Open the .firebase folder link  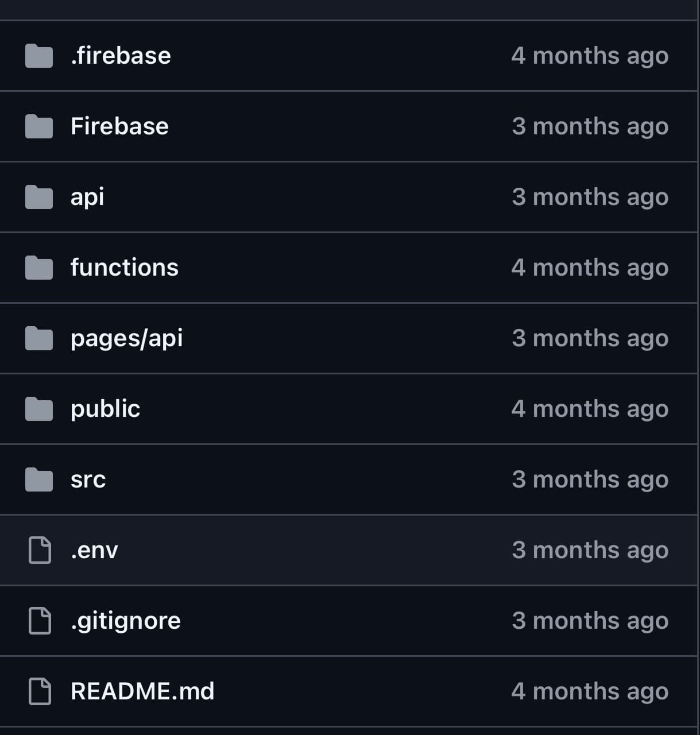[x=121, y=56]
